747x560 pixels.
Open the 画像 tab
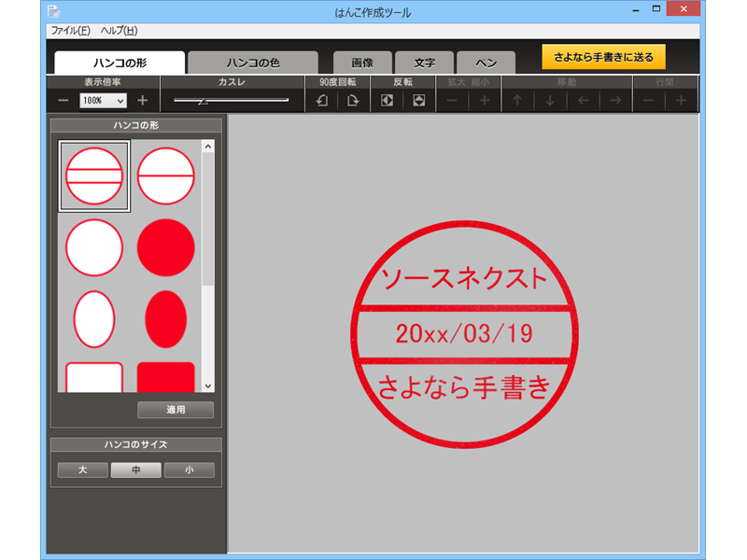(x=362, y=63)
